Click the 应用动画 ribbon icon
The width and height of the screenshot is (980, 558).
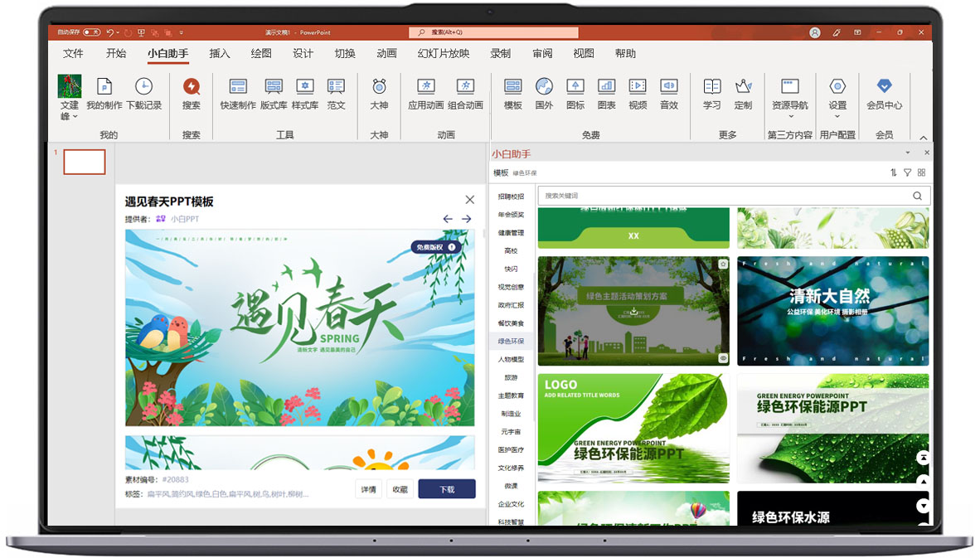425,87
